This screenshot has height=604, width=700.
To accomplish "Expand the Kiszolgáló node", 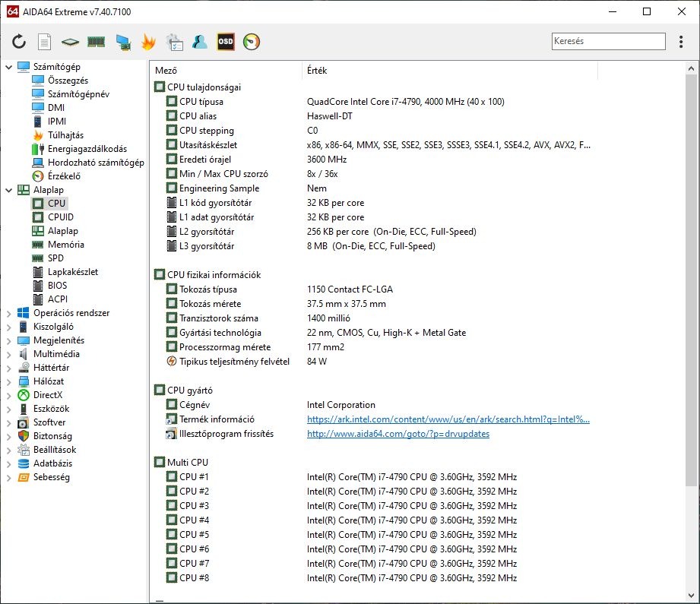I will tap(8, 327).
